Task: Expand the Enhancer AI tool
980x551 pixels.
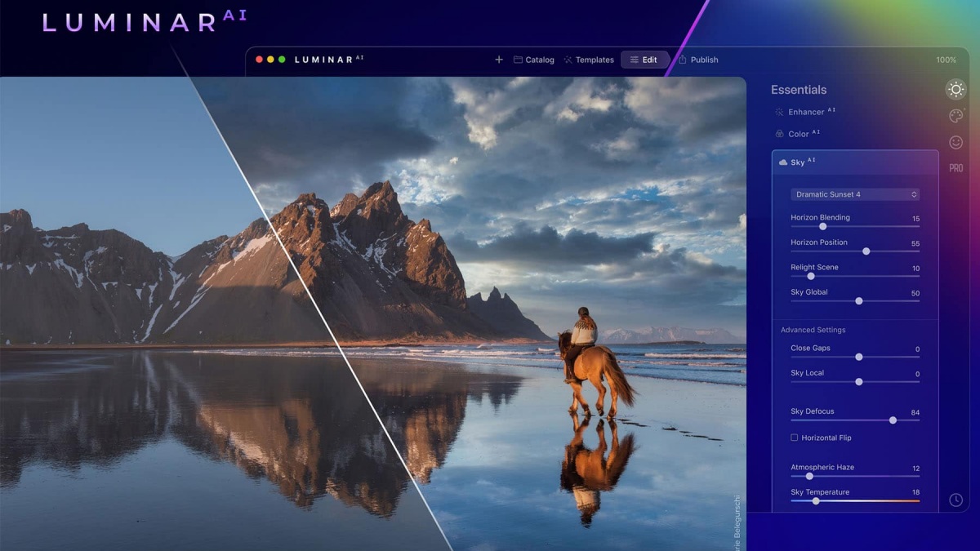Action: tap(805, 112)
